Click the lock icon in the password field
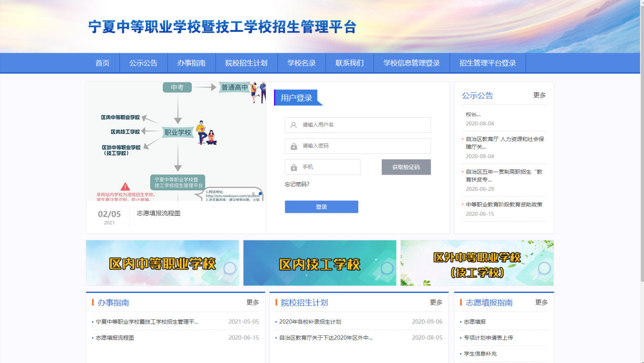This screenshot has height=363, width=644. (x=294, y=146)
